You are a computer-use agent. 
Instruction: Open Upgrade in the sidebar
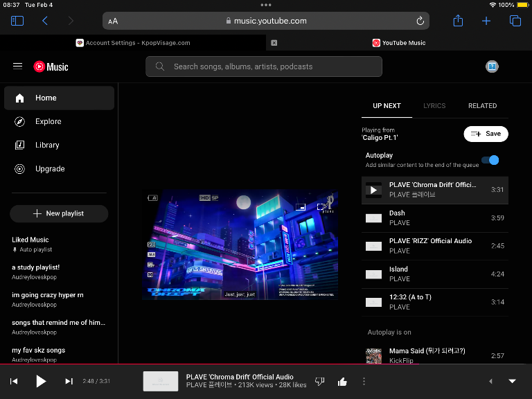click(x=59, y=168)
